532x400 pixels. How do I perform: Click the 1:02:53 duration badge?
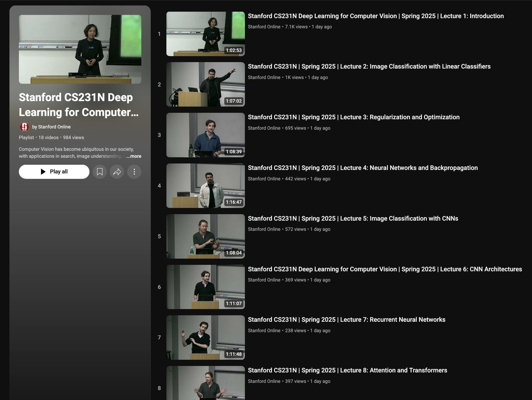pos(234,50)
